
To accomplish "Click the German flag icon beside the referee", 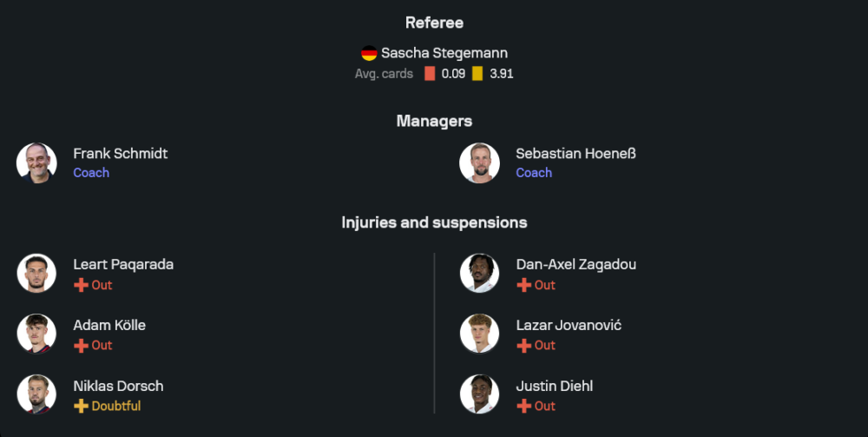I will pyautogui.click(x=369, y=53).
